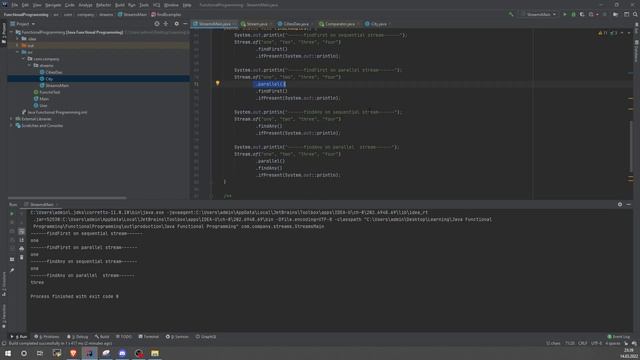Open Problems tool window button
The image size is (640, 360).
coord(47,336)
